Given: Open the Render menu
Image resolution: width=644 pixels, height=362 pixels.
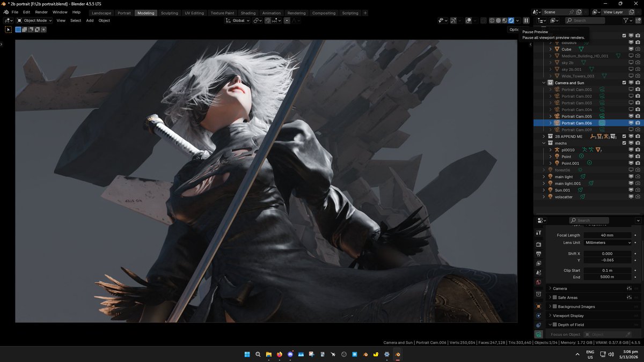Looking at the screenshot, I should [x=41, y=12].
